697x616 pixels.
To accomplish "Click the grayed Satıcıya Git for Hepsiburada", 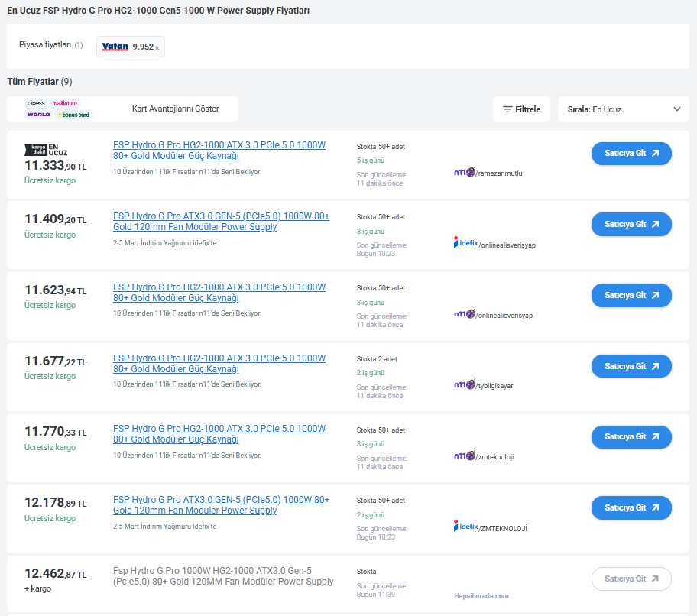I will (631, 579).
